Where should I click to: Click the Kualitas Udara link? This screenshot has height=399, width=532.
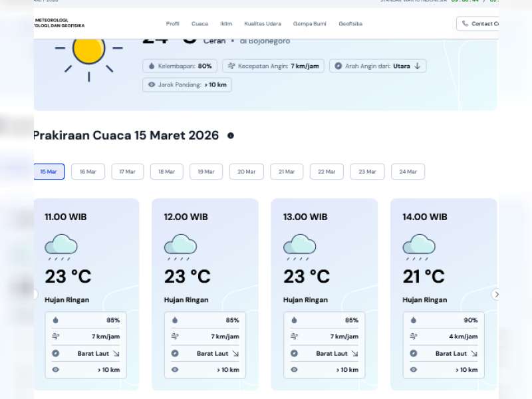(x=262, y=23)
